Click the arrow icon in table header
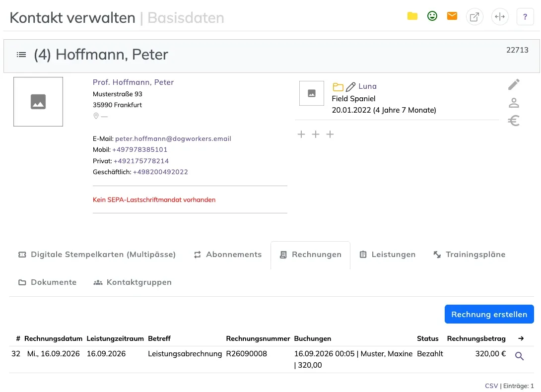Viewport: 541px width, 392px height. (521, 338)
